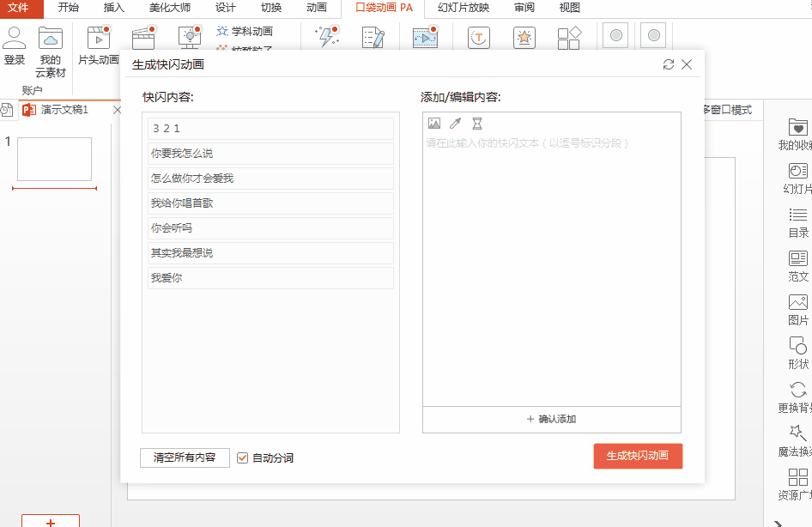812x527 pixels.
Task: Click 清空所有内容 button
Action: pos(185,457)
